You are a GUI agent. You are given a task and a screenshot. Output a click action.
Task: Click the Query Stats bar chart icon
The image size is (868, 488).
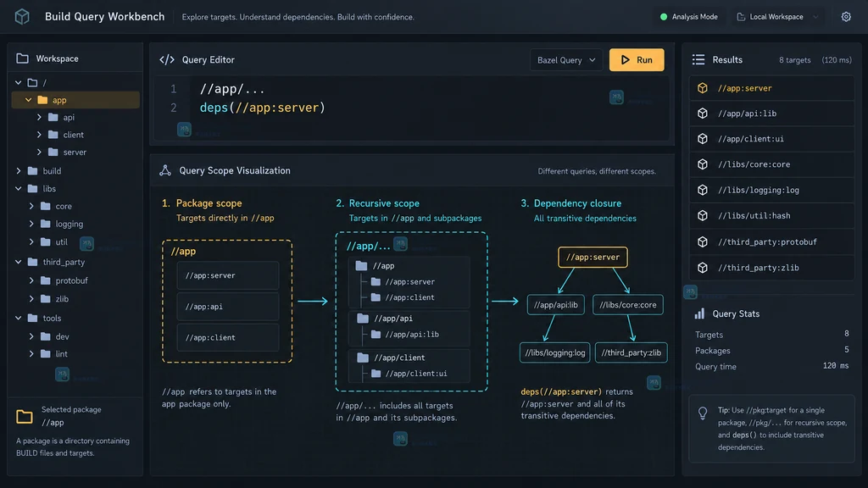(x=699, y=313)
